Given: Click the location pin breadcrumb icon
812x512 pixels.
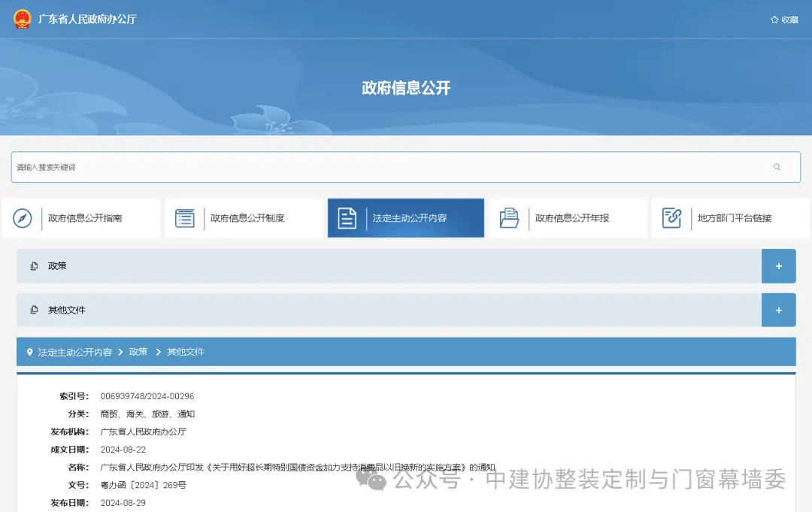Looking at the screenshot, I should click(x=29, y=352).
